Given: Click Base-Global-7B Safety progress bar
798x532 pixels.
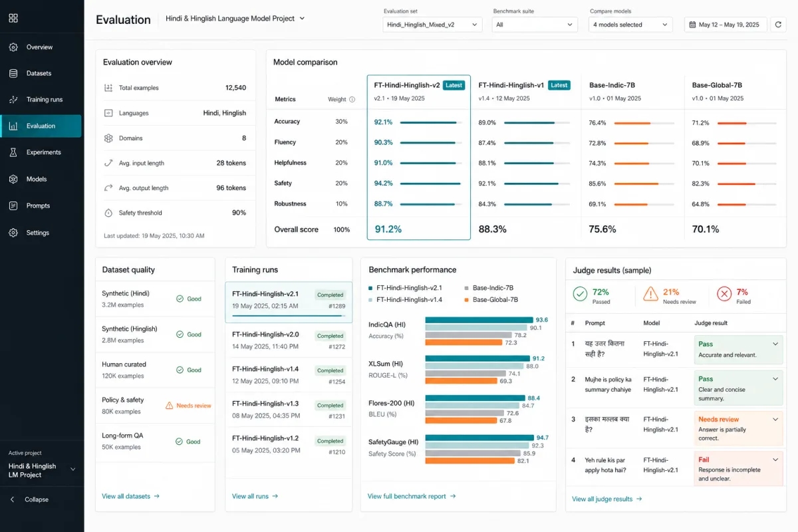Looking at the screenshot, I should coord(747,184).
